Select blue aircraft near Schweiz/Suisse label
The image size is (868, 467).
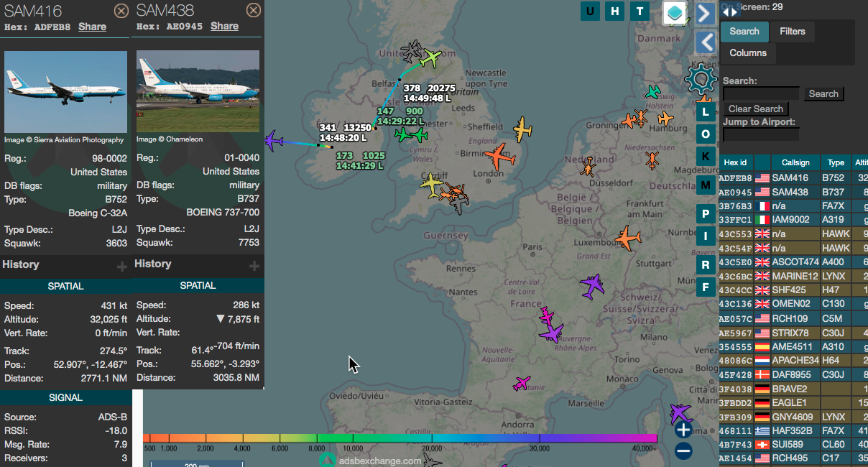pos(593,287)
